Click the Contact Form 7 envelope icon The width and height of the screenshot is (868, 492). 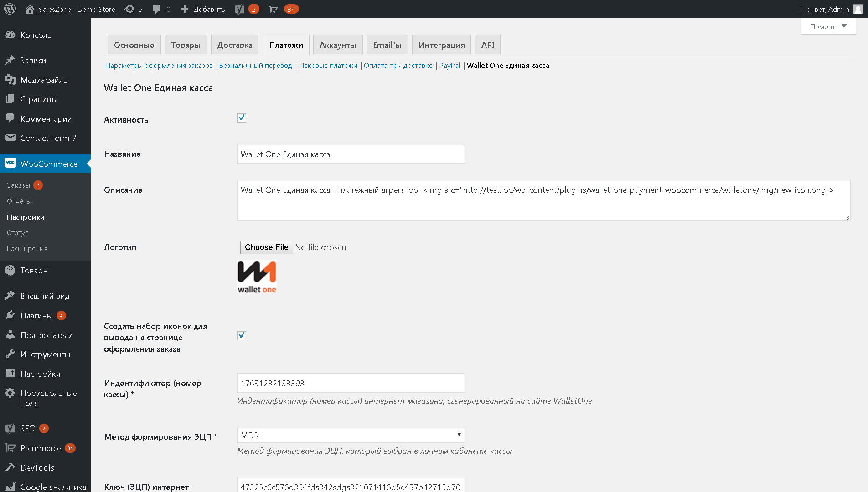click(x=10, y=138)
